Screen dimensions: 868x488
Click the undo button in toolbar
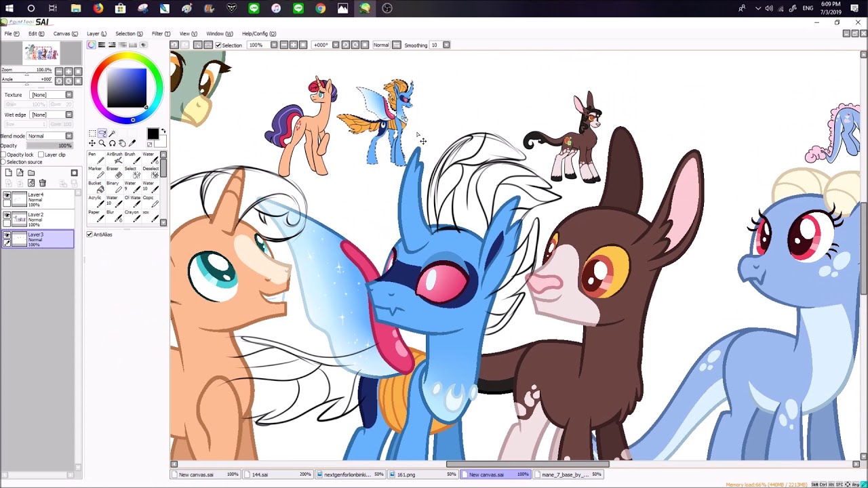tap(174, 45)
